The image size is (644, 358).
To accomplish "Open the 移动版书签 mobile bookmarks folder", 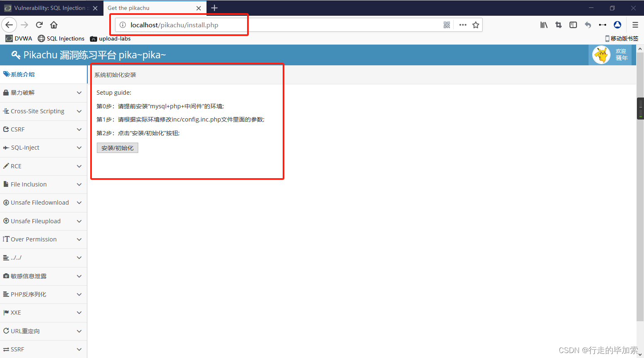I will pyautogui.click(x=622, y=38).
